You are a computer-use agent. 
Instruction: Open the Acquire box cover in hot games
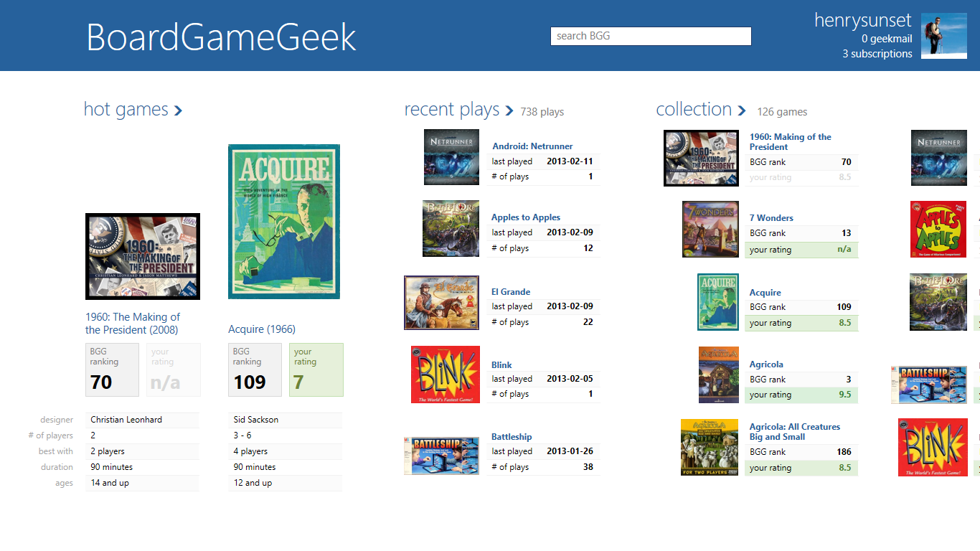point(283,222)
